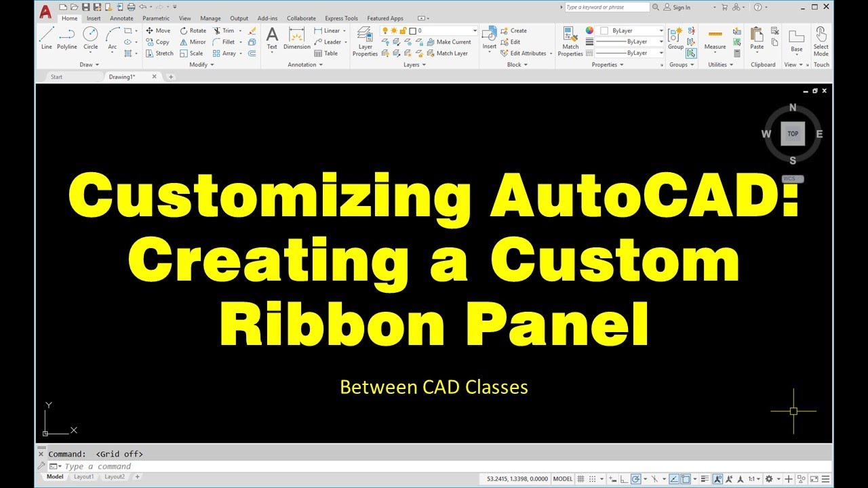Viewport: 868px width, 488px height.
Task: Click the Plot printer icon
Action: click(131, 7)
